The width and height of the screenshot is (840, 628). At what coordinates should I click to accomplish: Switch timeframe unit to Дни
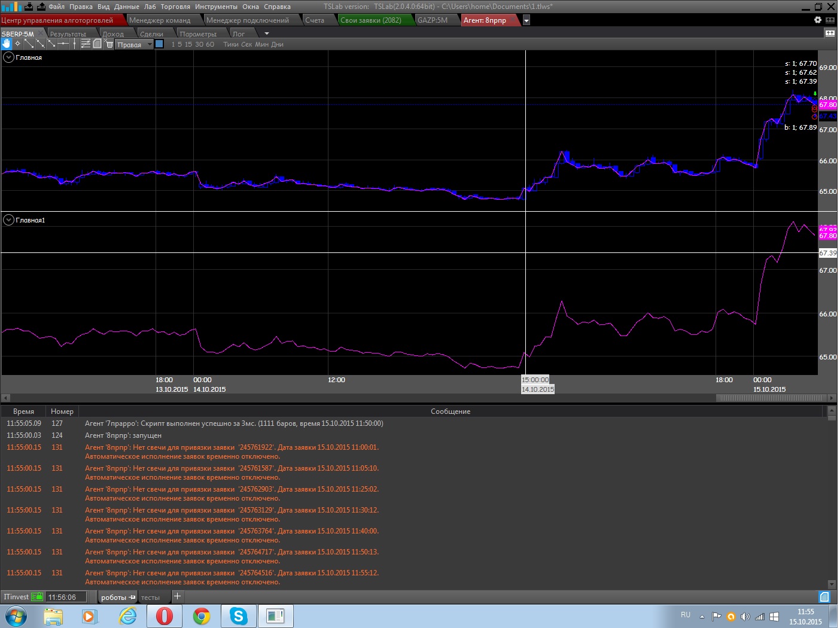point(277,44)
